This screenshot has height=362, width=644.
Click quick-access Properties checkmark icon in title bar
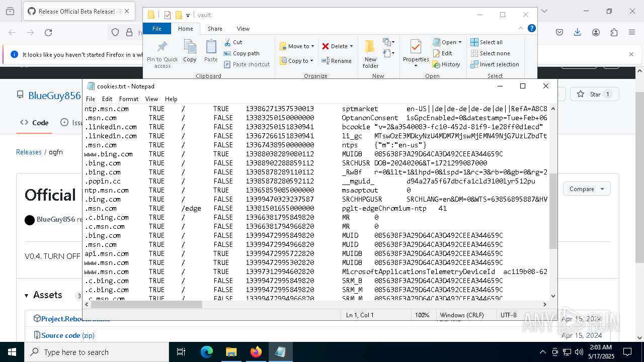(x=168, y=15)
